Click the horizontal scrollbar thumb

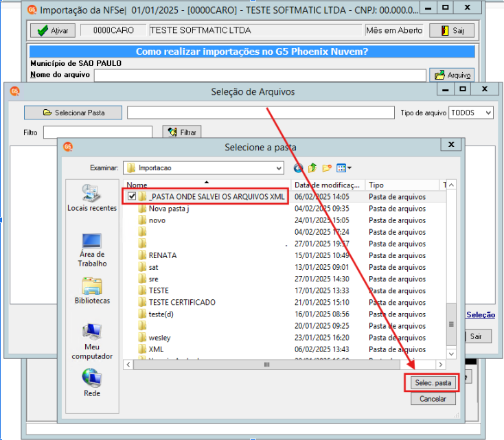[266, 364]
